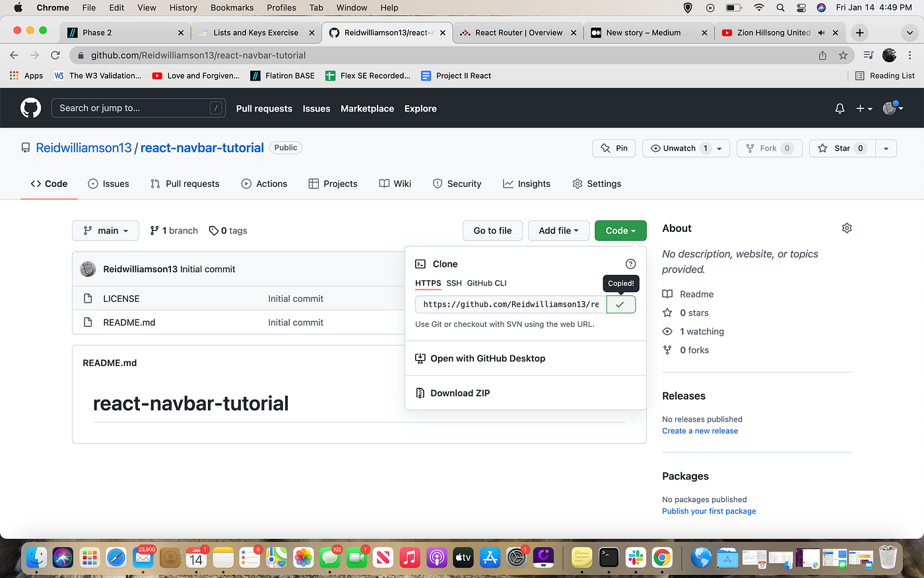Open Chrome's History menu
The height and width of the screenshot is (578, 924).
pyautogui.click(x=183, y=8)
